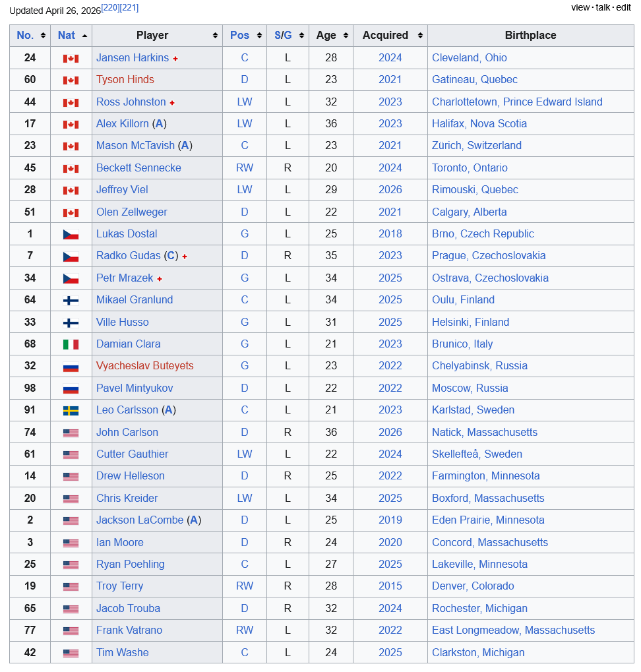This screenshot has height=672, width=641.
Task: Open alternate (A) link beside Alex Killorn
Action: pyautogui.click(x=160, y=123)
